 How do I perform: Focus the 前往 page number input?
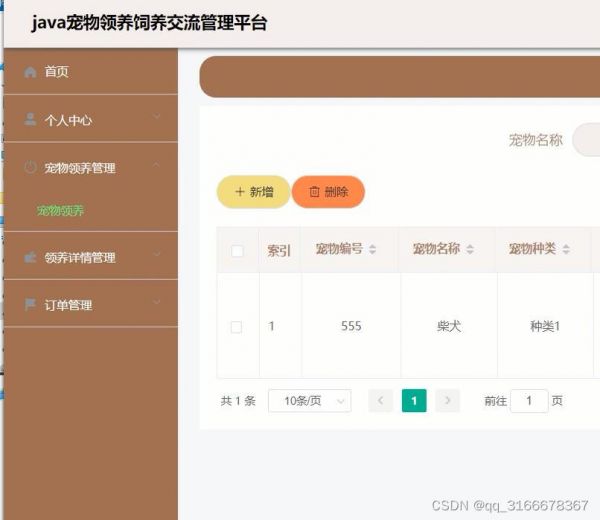click(x=529, y=401)
